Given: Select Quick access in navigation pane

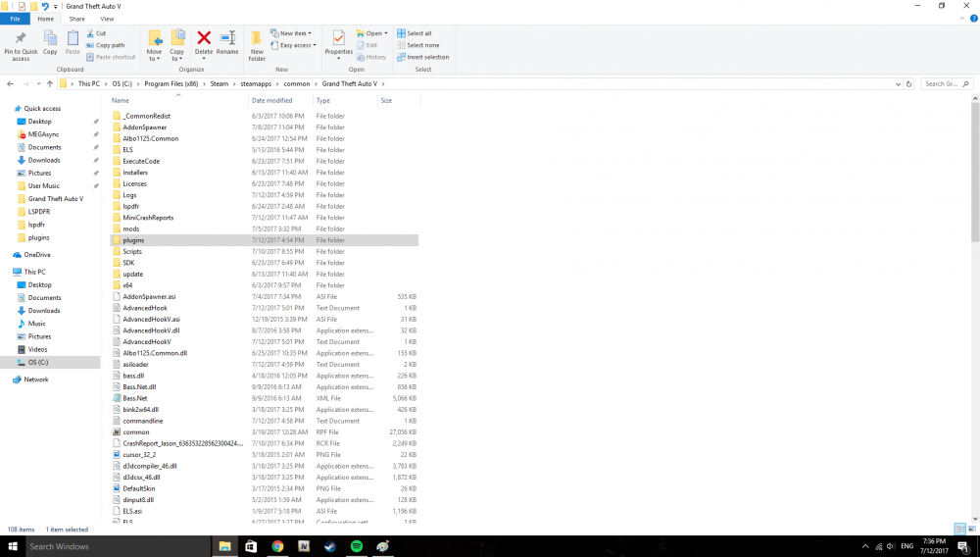Looking at the screenshot, I should (42, 108).
